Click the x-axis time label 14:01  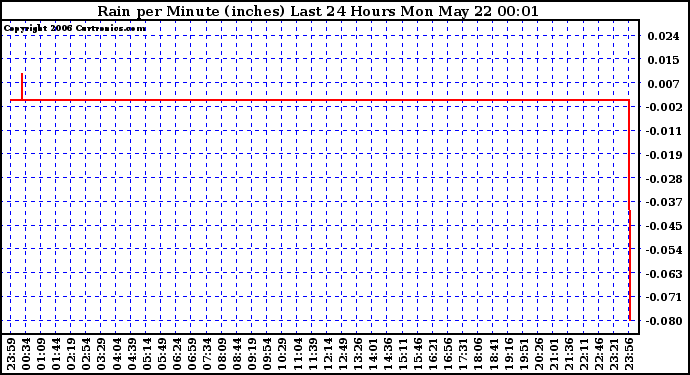(373, 355)
